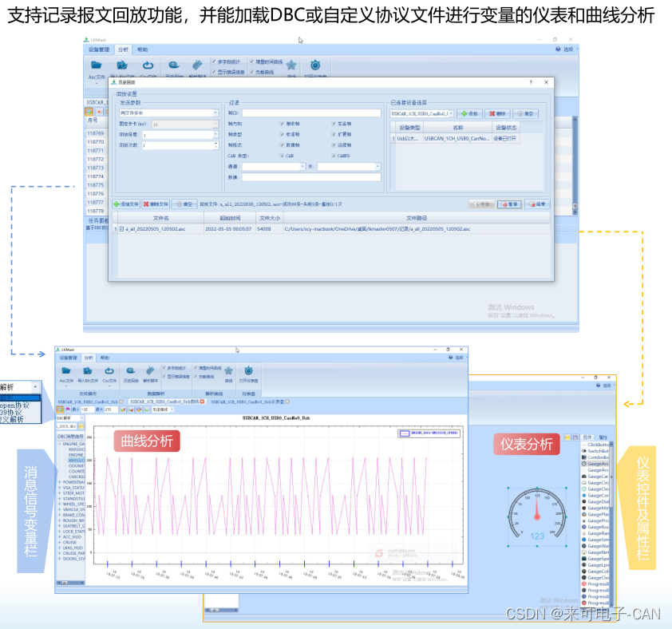Click first orange icon in curve toolbar
This screenshot has height=629, width=672.
tap(60, 409)
